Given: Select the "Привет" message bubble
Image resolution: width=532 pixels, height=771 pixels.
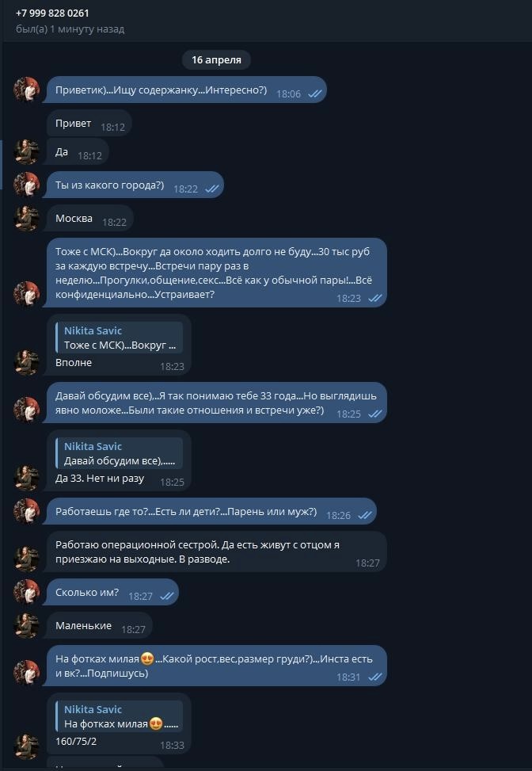Looking at the screenshot, I should [x=89, y=124].
